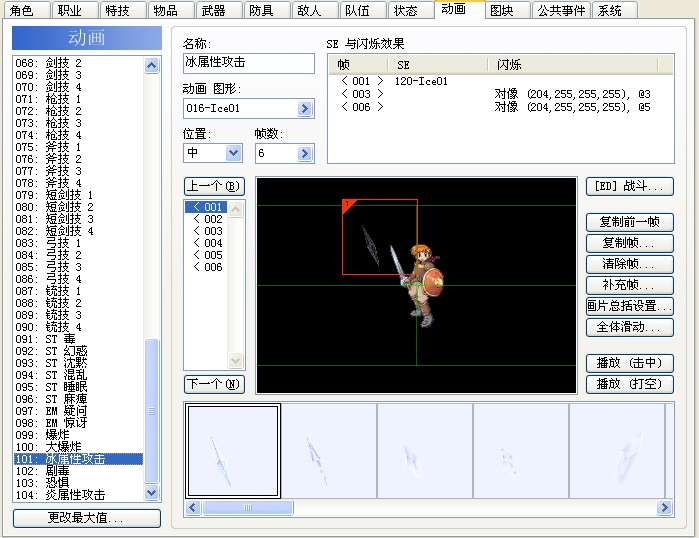699x538 pixels.
Task: Open the 公共事件 tab
Action: click(x=561, y=10)
